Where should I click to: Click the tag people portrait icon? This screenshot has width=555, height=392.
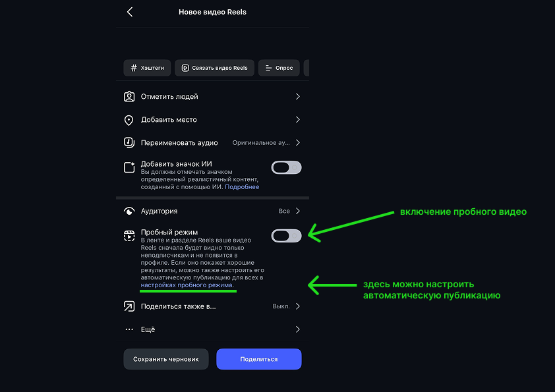click(129, 97)
